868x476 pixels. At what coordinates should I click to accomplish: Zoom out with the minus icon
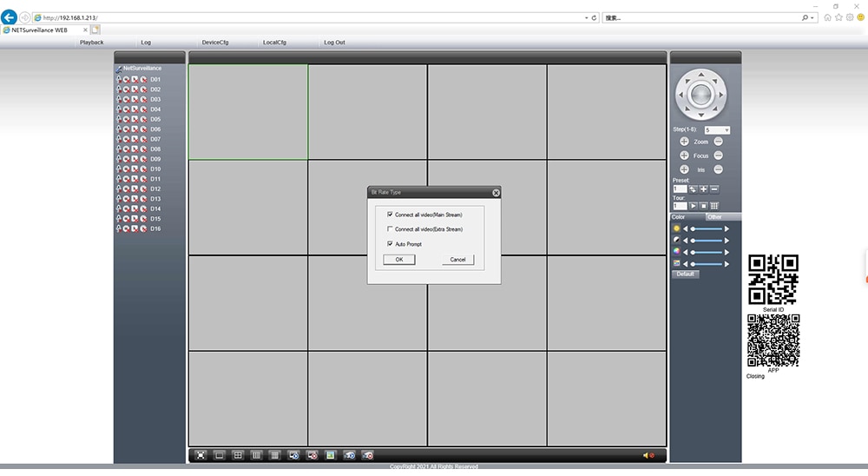pyautogui.click(x=719, y=142)
